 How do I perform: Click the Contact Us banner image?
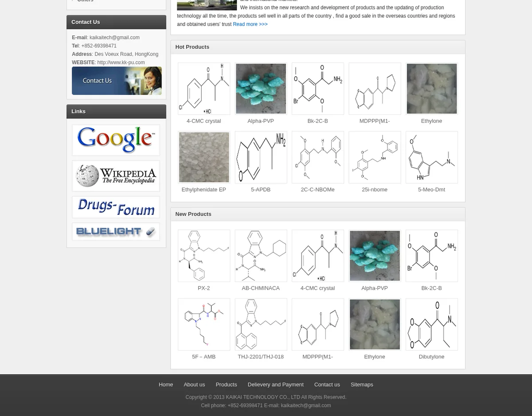click(117, 81)
